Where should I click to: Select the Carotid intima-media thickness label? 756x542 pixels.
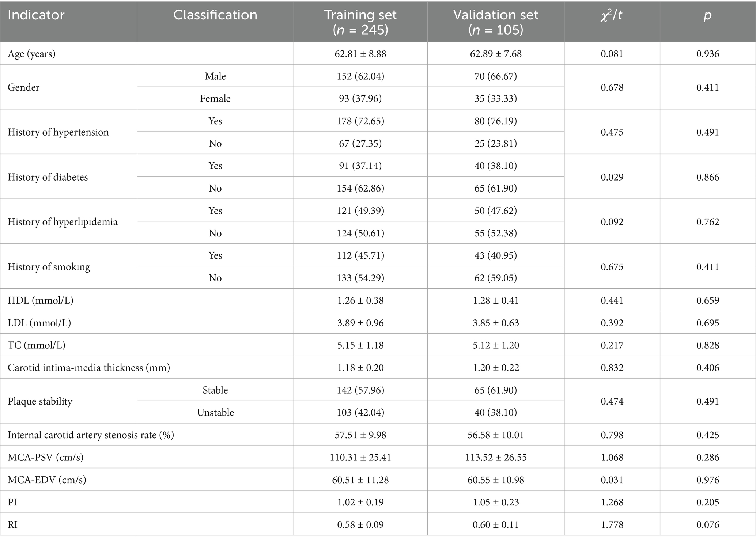pyautogui.click(x=89, y=368)
